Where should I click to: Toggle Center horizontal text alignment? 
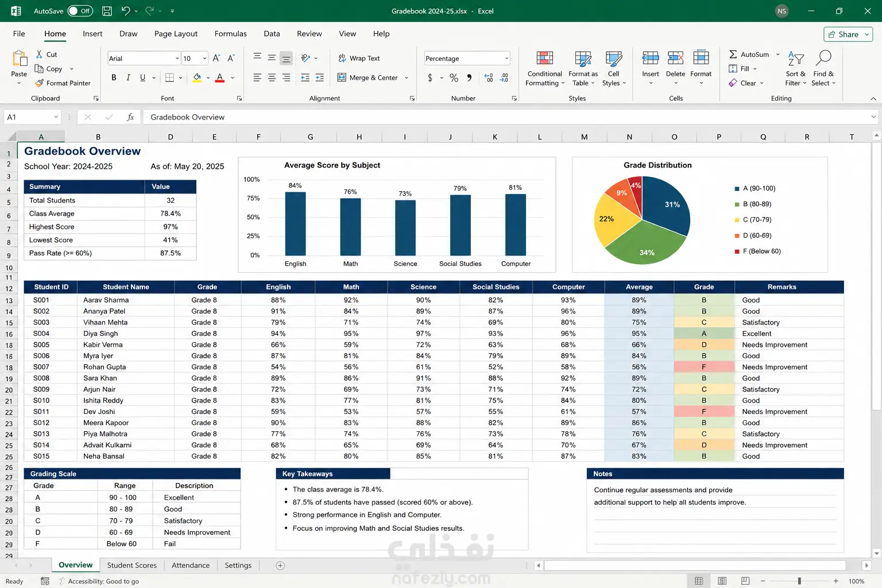(272, 78)
